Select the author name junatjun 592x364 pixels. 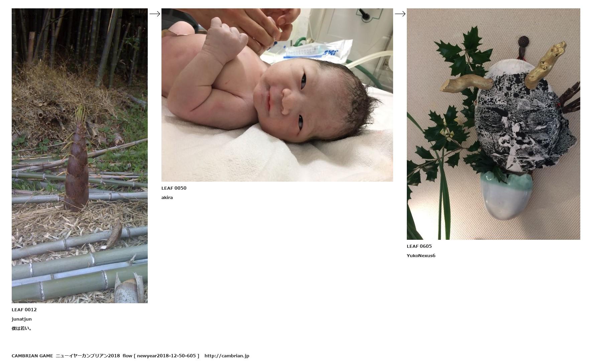22,319
